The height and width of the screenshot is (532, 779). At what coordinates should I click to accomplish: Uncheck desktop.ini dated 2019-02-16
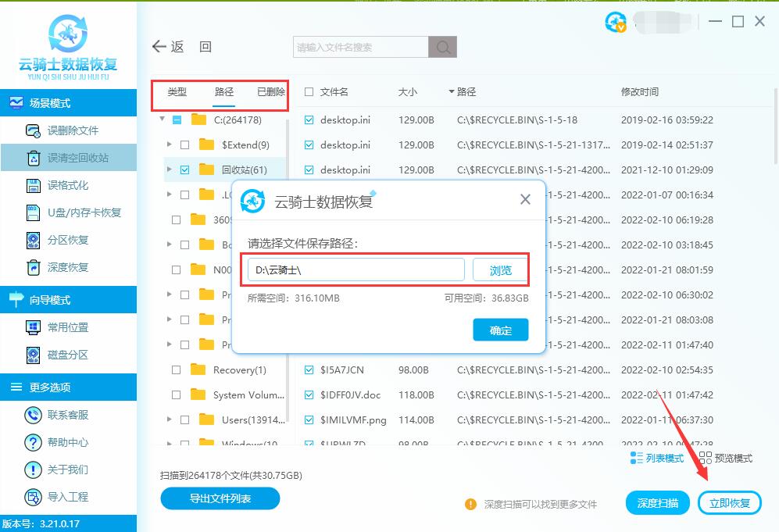tap(309, 120)
